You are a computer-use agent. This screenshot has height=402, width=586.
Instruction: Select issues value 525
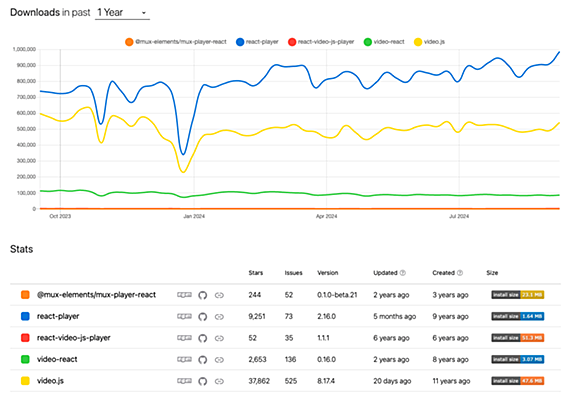click(290, 381)
